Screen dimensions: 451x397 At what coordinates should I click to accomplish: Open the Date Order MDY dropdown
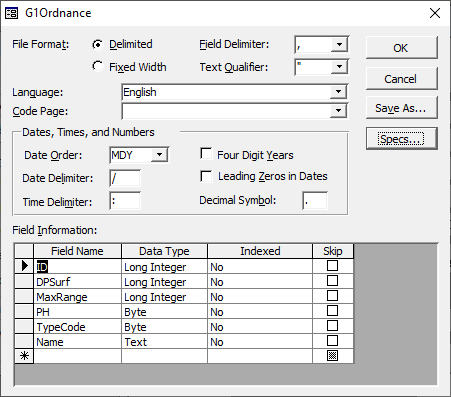pos(160,155)
